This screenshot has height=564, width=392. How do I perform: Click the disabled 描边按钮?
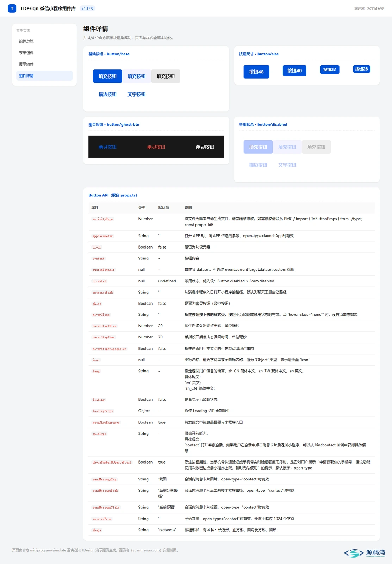coord(258,165)
